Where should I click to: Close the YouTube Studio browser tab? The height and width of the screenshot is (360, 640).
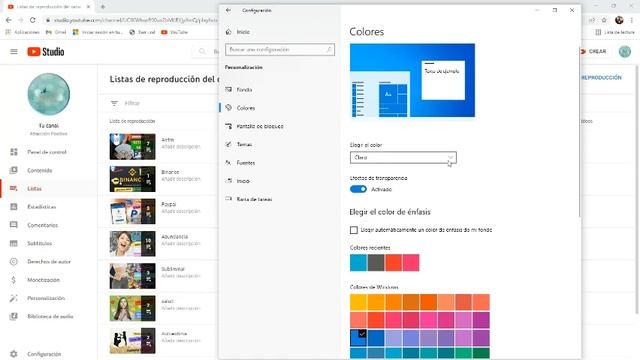[x=88, y=7]
